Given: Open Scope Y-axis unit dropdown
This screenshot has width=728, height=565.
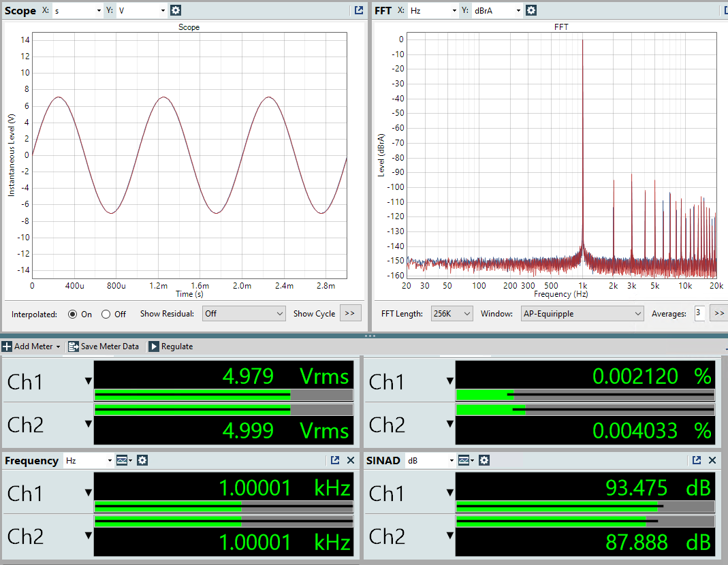Looking at the screenshot, I should pos(142,10).
